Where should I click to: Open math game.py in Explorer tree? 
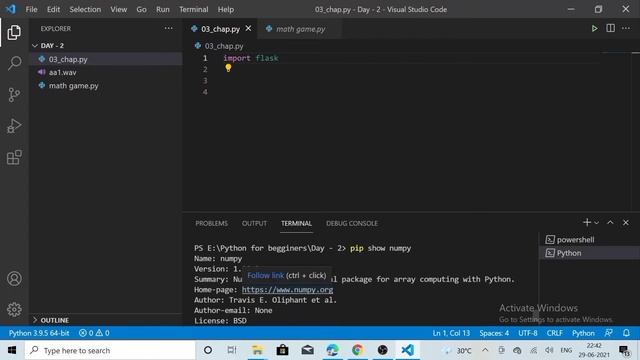tap(105, 86)
